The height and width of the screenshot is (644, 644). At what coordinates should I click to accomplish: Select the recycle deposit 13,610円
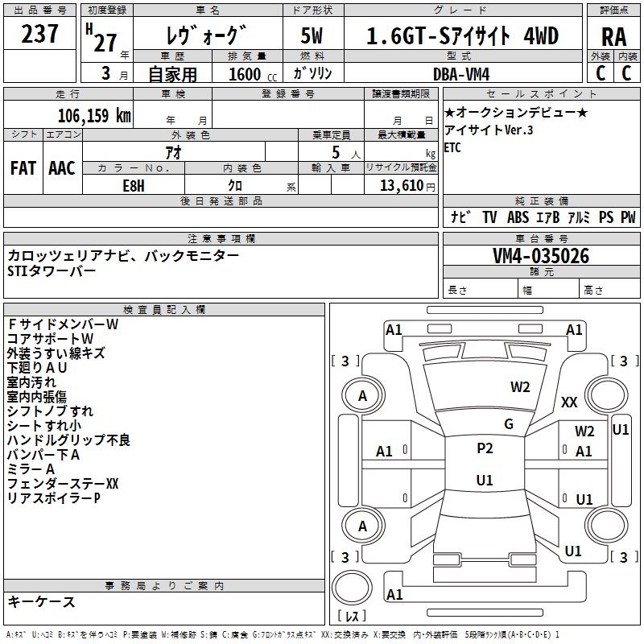(407, 186)
